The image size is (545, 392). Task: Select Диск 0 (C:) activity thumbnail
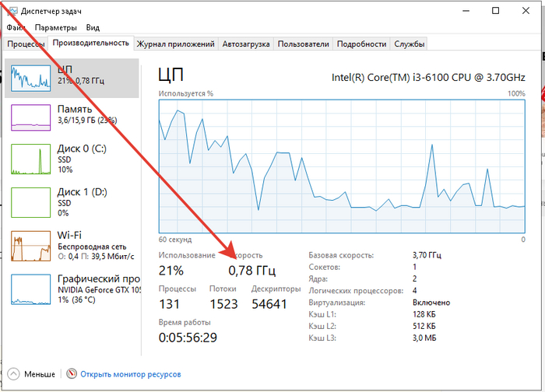[30, 159]
